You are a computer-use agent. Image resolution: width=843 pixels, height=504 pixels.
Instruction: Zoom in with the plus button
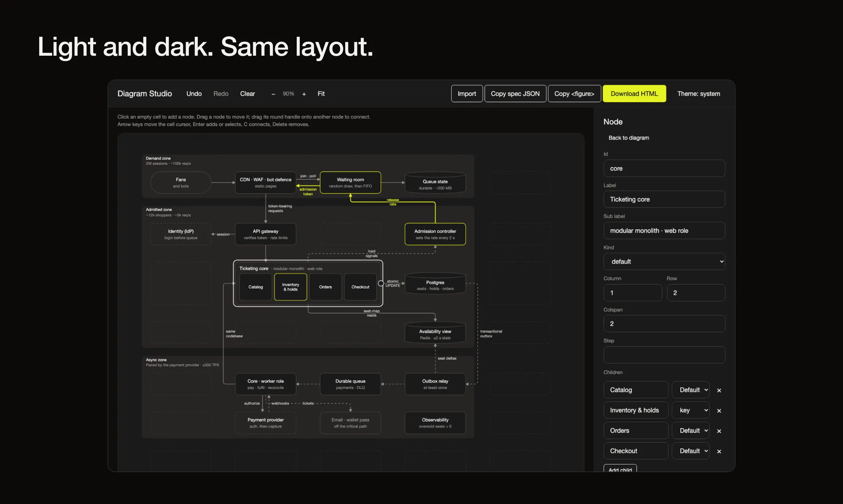click(x=304, y=94)
